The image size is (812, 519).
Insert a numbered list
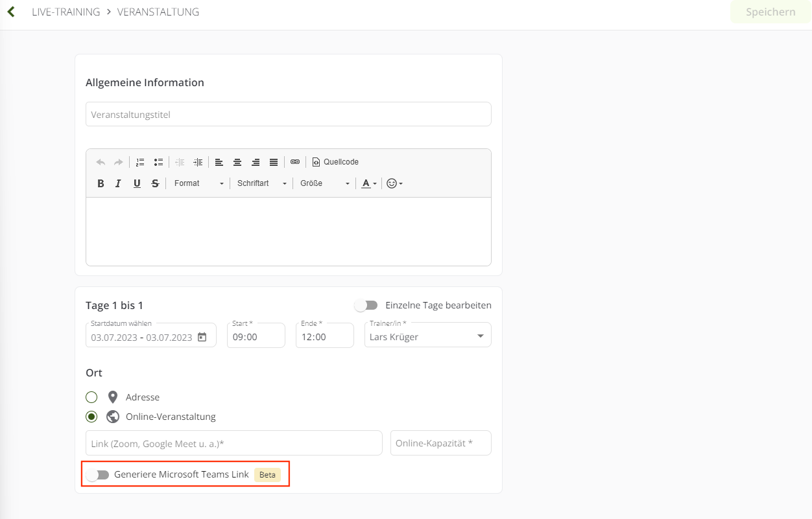140,162
